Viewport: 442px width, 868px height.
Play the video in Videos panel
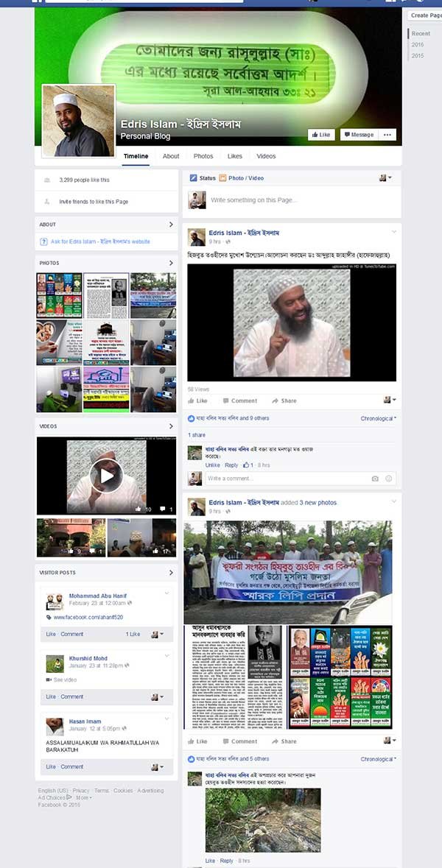click(x=106, y=476)
